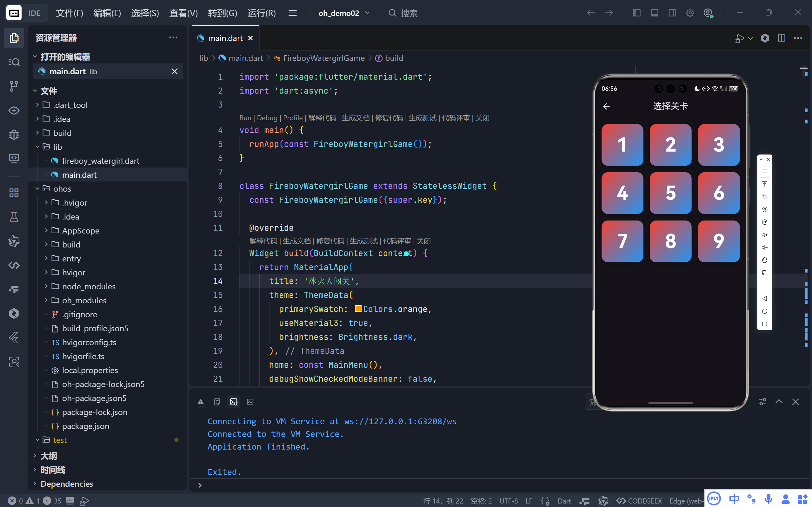This screenshot has width=812, height=507.
Task: Select the main.dart editor tab
Action: (x=225, y=38)
